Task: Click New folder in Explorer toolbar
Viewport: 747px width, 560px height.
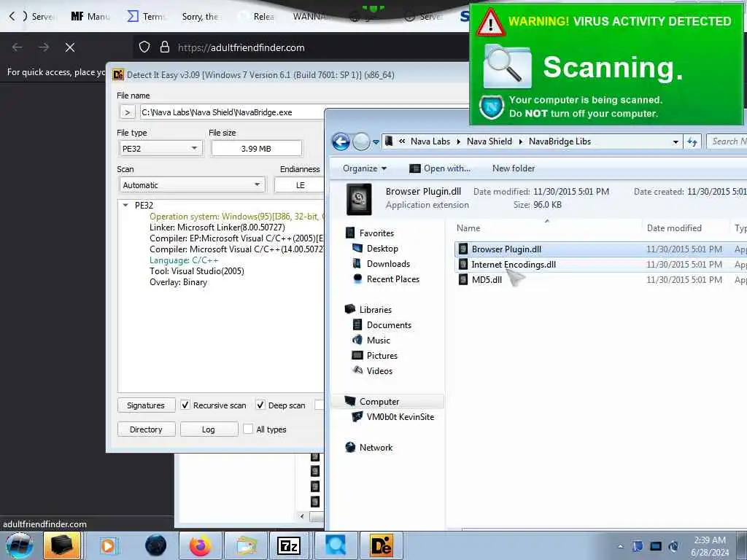Action: [x=514, y=168]
